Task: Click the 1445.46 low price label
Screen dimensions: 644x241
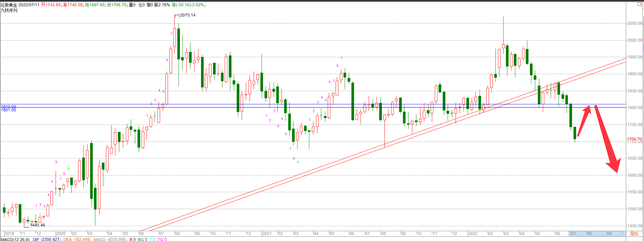Action: [x=37, y=225]
